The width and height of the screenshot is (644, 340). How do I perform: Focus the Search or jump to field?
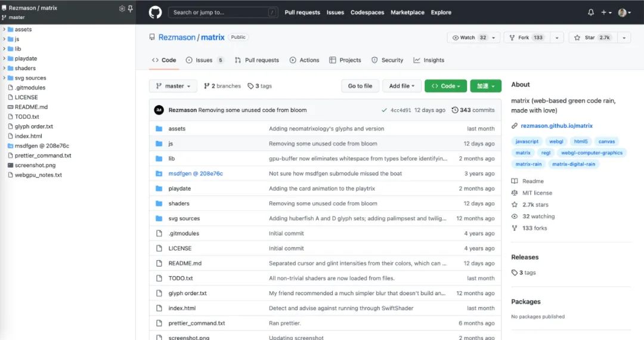(223, 13)
